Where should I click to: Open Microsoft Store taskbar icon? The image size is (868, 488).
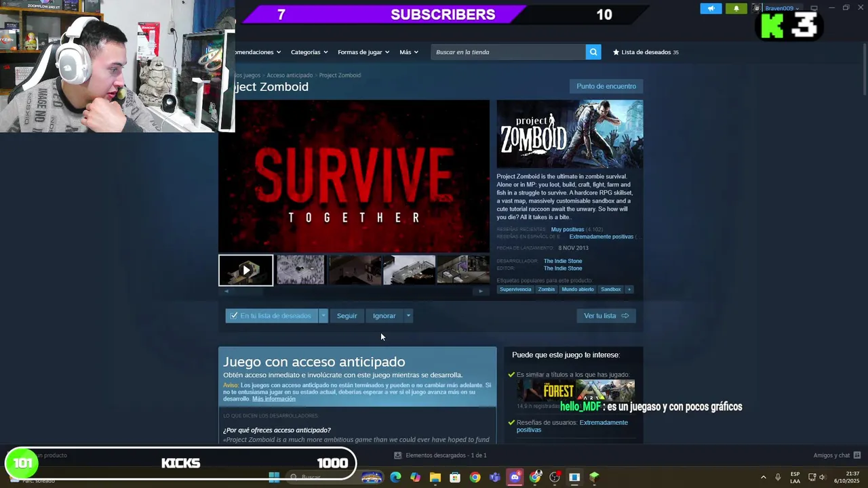[455, 477]
